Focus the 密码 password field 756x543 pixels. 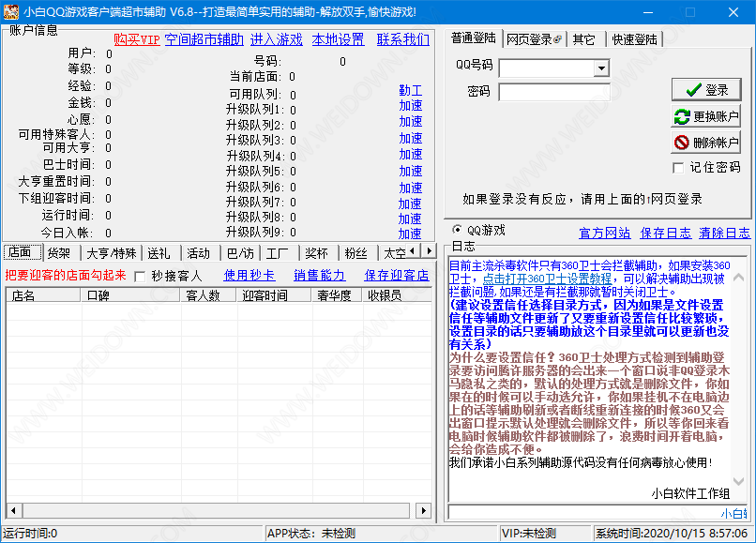554,92
